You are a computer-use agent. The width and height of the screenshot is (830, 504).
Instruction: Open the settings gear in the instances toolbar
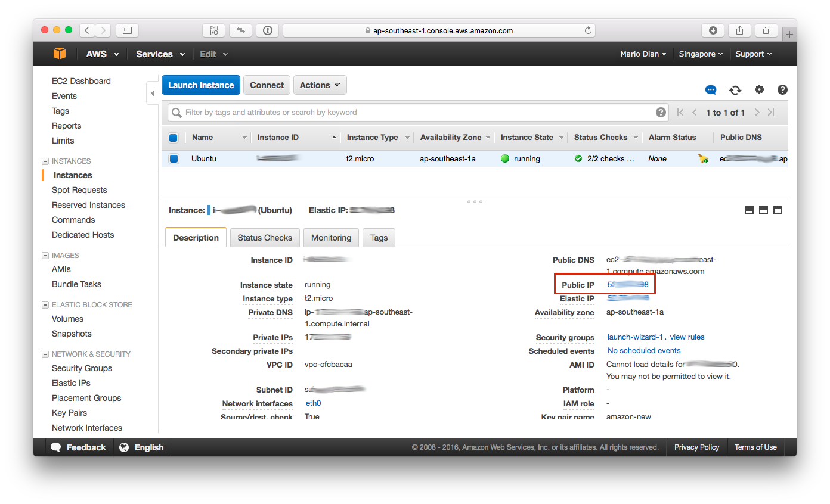(759, 89)
